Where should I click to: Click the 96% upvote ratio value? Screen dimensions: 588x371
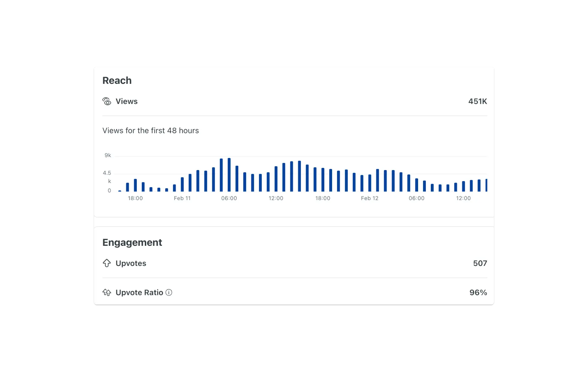click(x=478, y=292)
